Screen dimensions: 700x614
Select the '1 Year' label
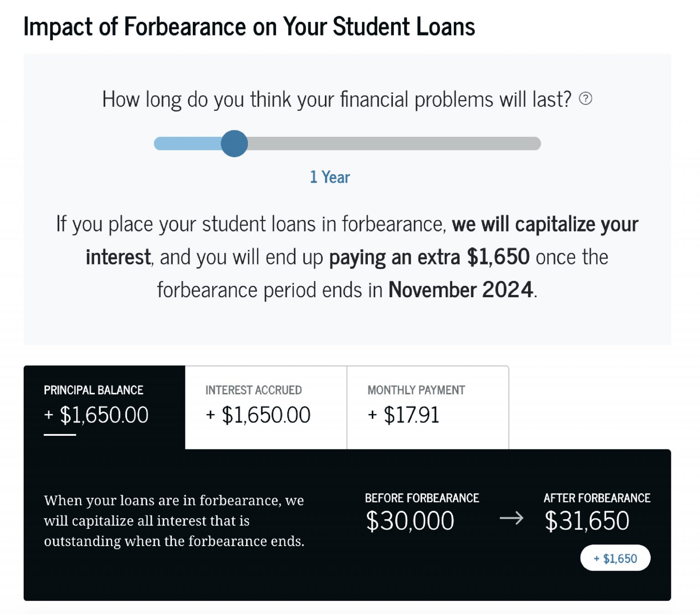point(329,177)
